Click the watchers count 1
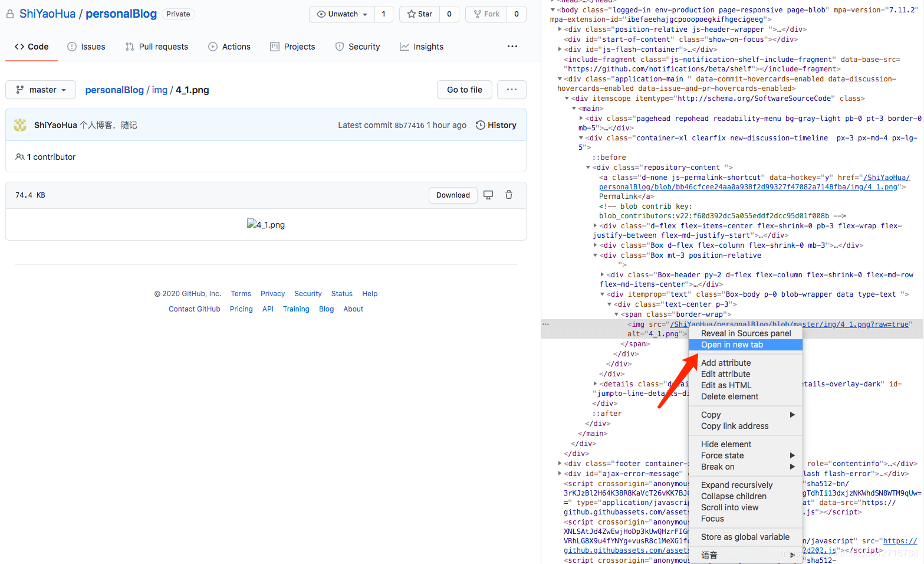Viewport: 924px width, 564px height. pyautogui.click(x=383, y=14)
